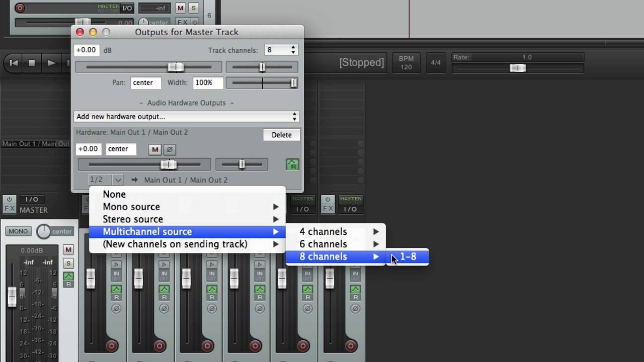This screenshot has width=644, height=362.
Task: Open Main Out 1 / Main Out 2 destination
Action: click(186, 180)
